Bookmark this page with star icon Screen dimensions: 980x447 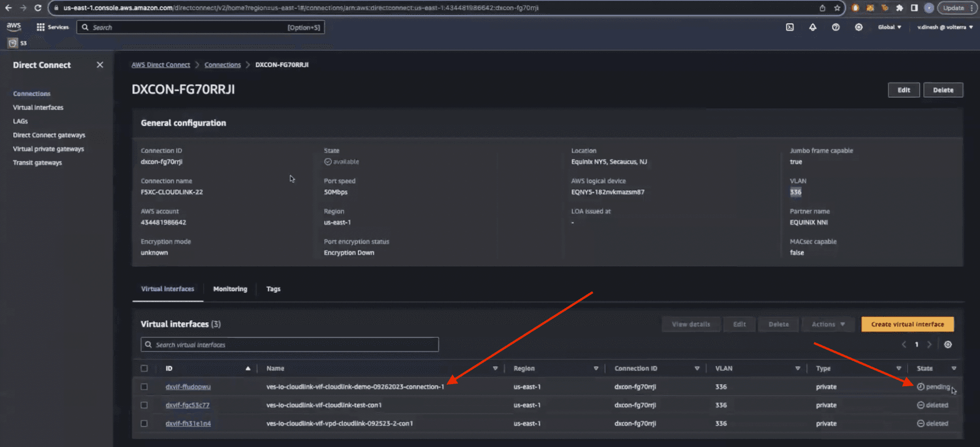coord(837,8)
